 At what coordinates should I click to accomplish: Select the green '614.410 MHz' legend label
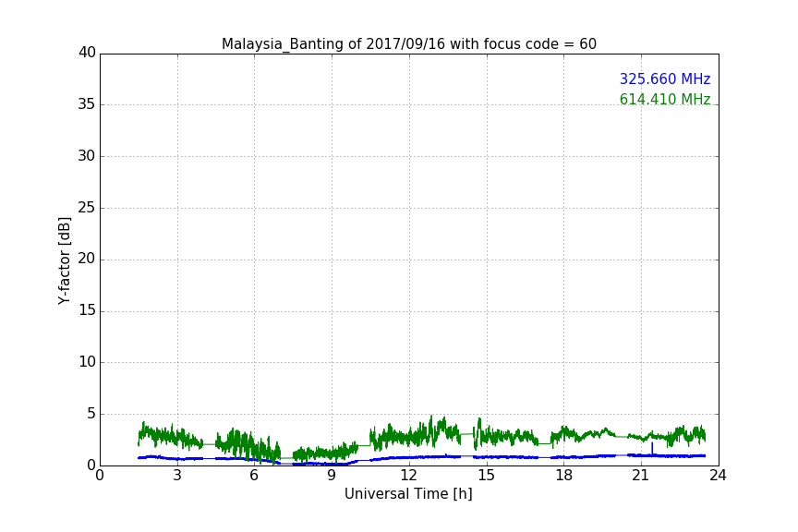(x=665, y=99)
